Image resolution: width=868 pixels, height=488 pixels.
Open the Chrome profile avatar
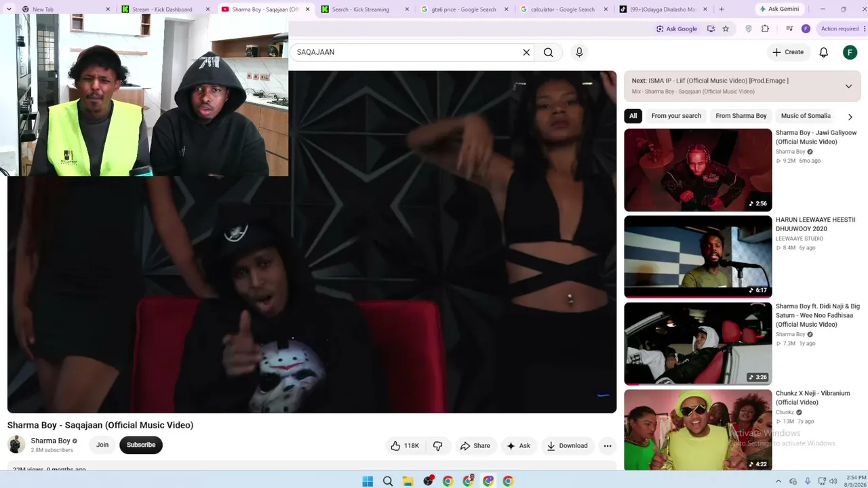point(806,28)
